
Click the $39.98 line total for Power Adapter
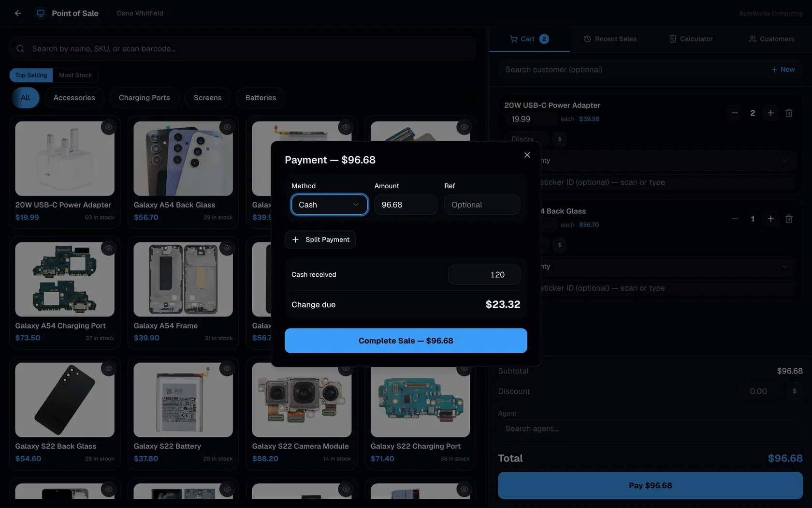589,119
